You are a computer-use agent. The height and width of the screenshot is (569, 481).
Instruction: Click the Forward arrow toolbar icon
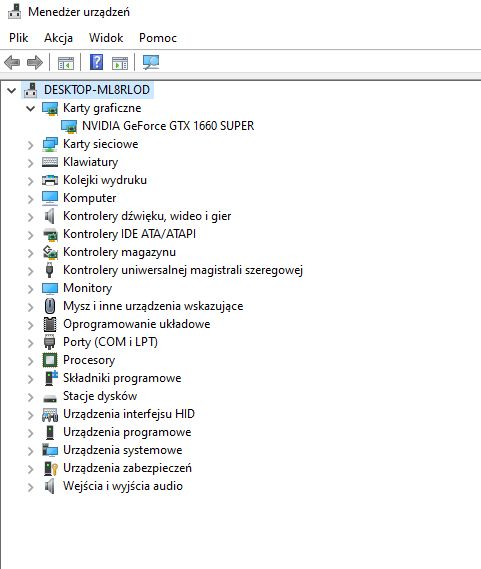(35, 62)
